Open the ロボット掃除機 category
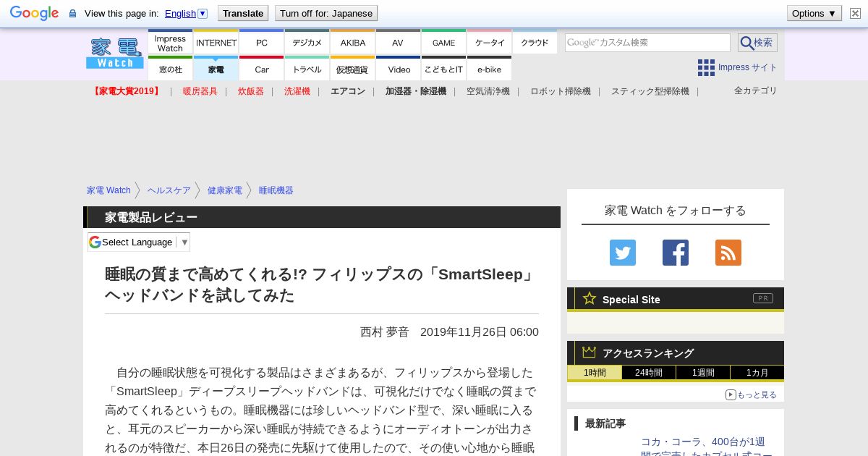Screen dimensions: 868x456 (560, 91)
